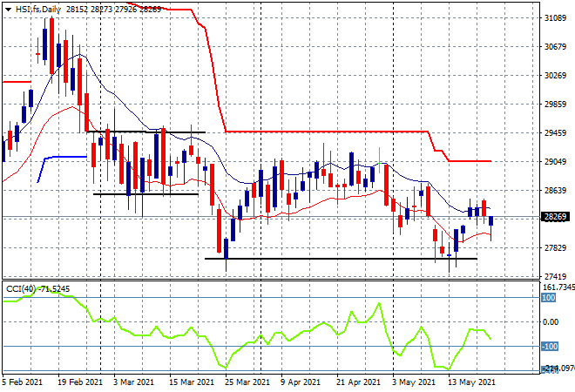This screenshot has width=575, height=392.
Task: Click the 25 Mar 2021 date label
Action: point(247,382)
